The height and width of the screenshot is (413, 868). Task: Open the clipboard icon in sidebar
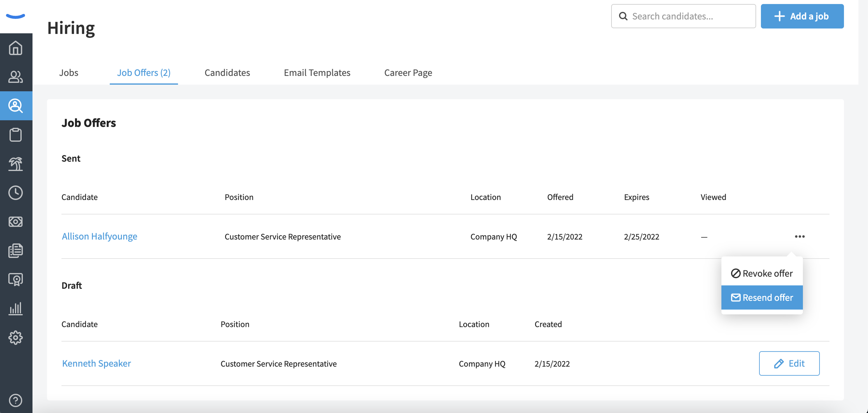(16, 135)
